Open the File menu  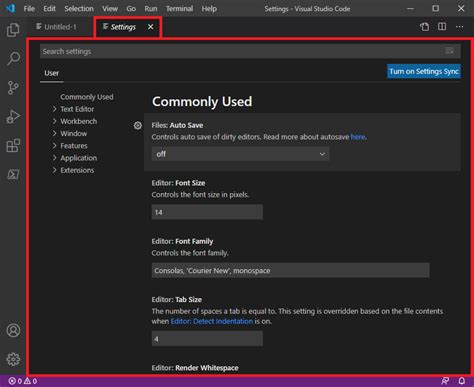(29, 9)
